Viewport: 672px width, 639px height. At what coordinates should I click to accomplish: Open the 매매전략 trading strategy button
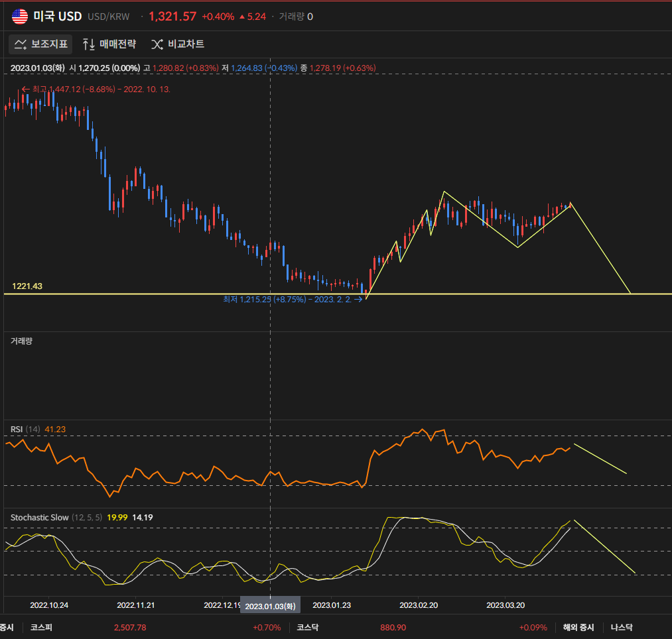[109, 44]
